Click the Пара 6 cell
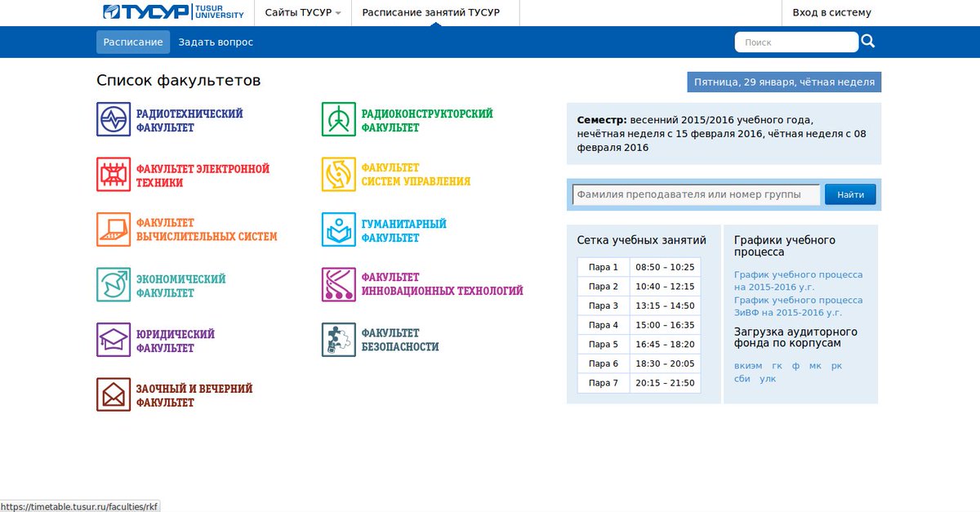 tap(604, 363)
